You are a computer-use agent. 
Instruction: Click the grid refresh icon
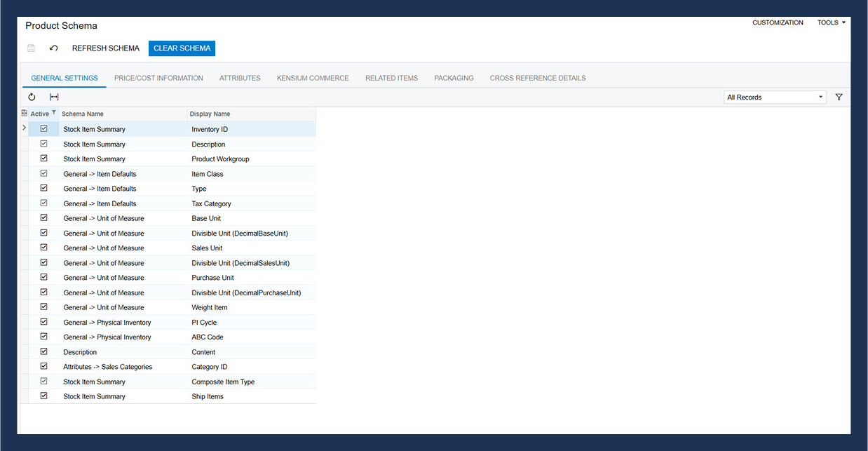tap(32, 97)
